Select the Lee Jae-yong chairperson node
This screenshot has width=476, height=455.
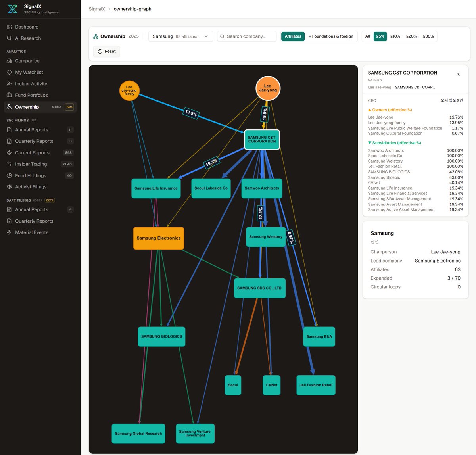[x=268, y=88]
